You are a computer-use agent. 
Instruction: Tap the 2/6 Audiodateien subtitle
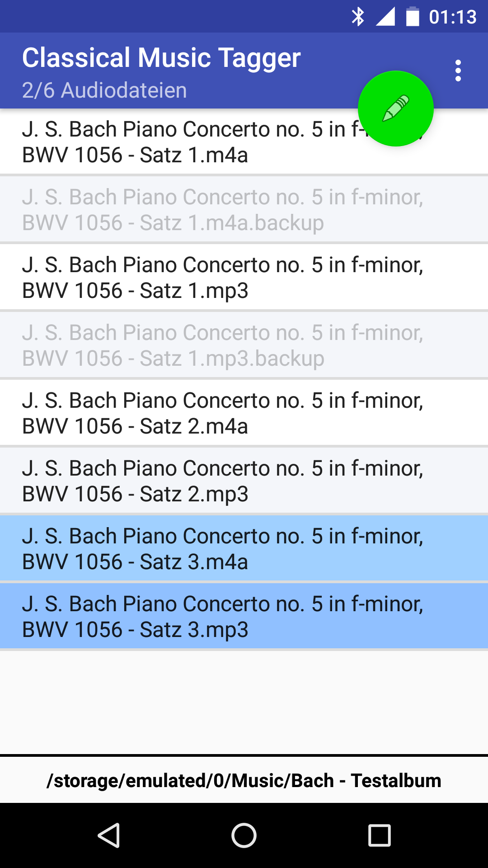click(104, 90)
